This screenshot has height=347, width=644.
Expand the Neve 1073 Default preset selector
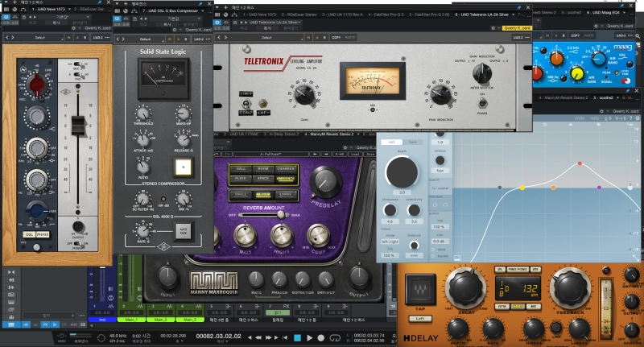40,38
